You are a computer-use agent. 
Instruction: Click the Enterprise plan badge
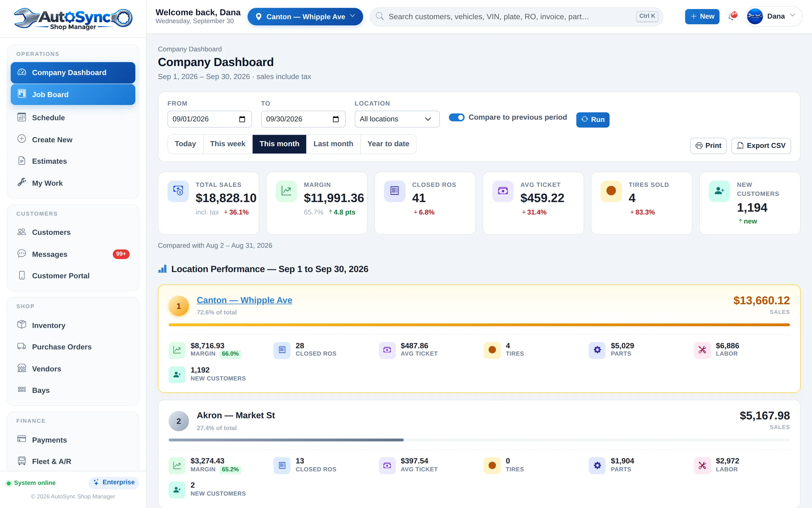[x=114, y=483]
